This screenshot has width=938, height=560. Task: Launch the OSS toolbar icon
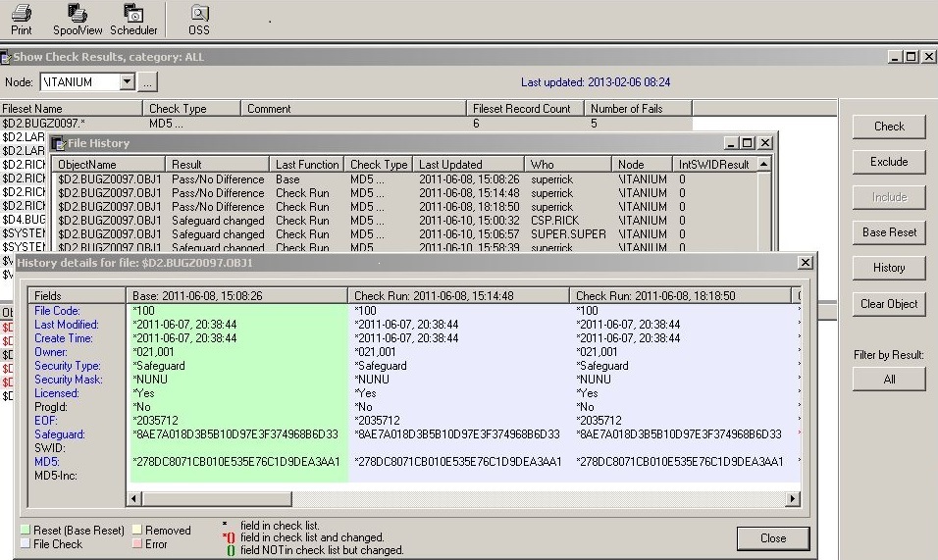(199, 20)
